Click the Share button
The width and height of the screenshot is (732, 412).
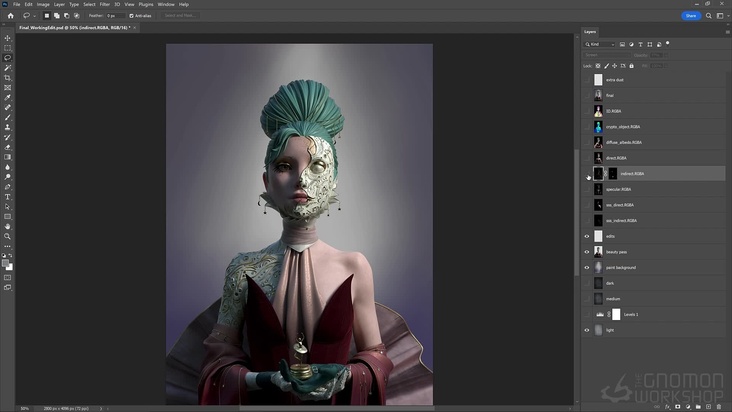[691, 15]
